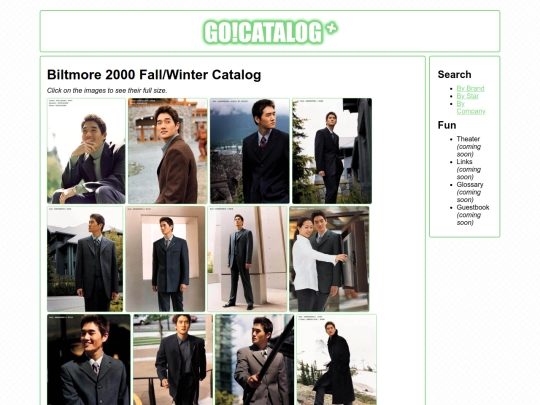540x405 pixels.
Task: Click the GO!CATALOG+ logo banner
Action: click(270, 32)
